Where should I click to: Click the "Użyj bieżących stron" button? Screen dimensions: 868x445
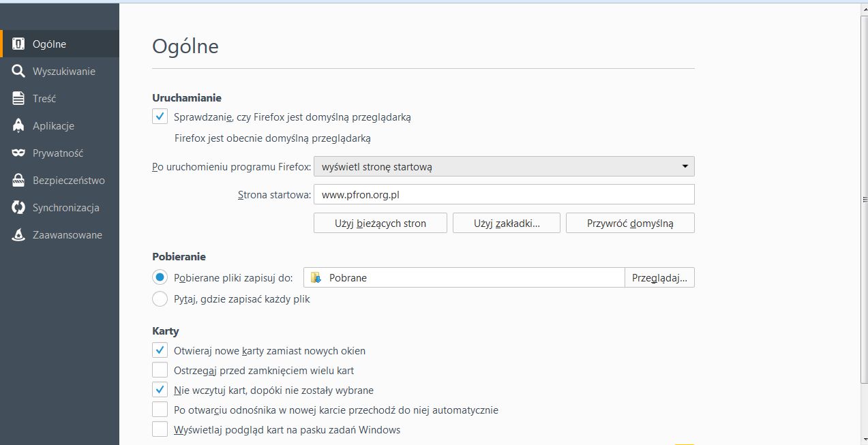[380, 223]
